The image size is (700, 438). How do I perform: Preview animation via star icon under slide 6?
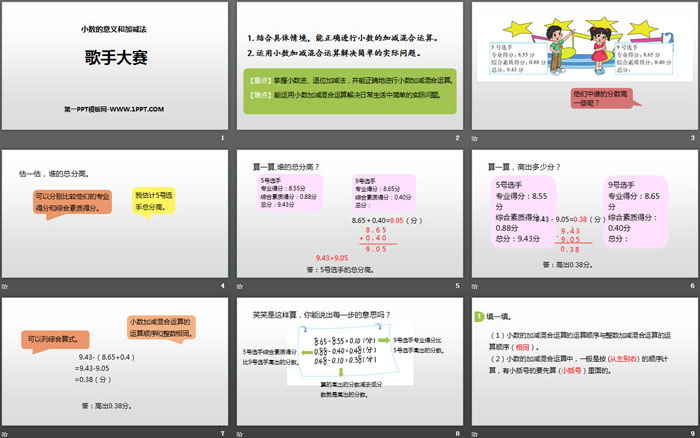tap(475, 286)
